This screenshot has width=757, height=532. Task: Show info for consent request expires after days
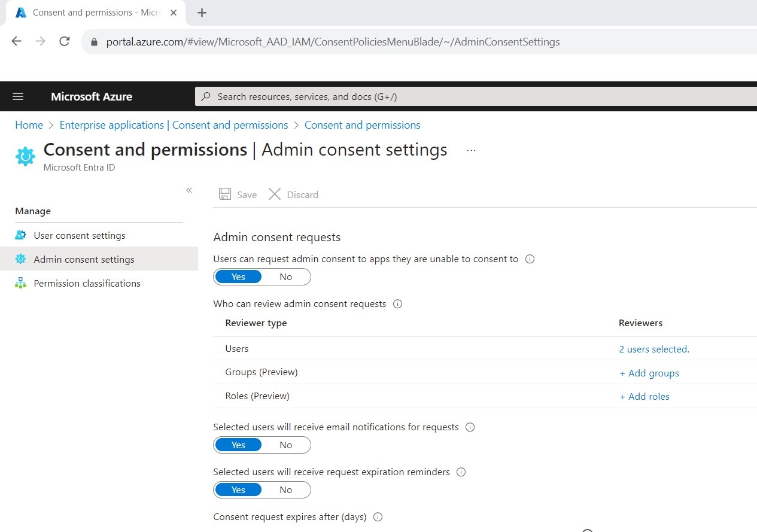[378, 517]
